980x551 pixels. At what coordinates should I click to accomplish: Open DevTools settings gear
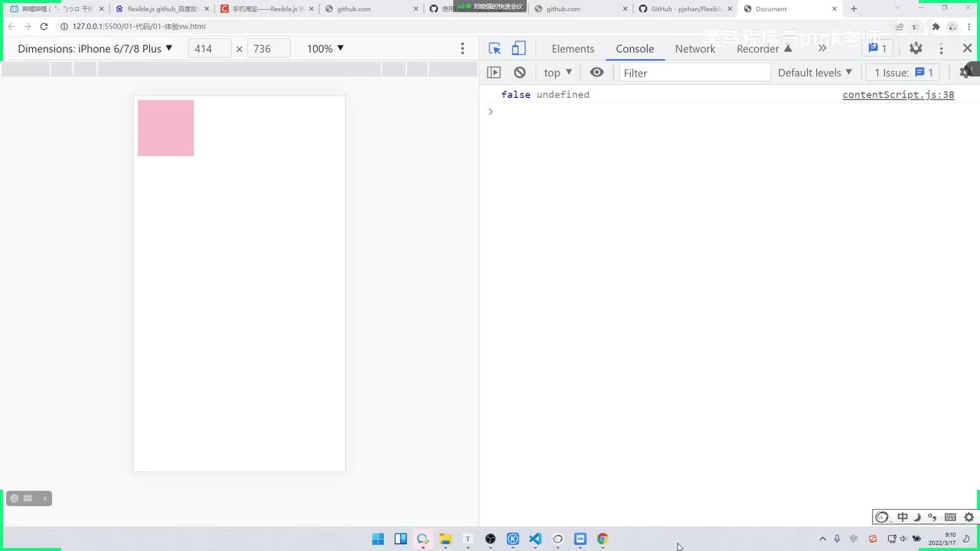pyautogui.click(x=916, y=48)
